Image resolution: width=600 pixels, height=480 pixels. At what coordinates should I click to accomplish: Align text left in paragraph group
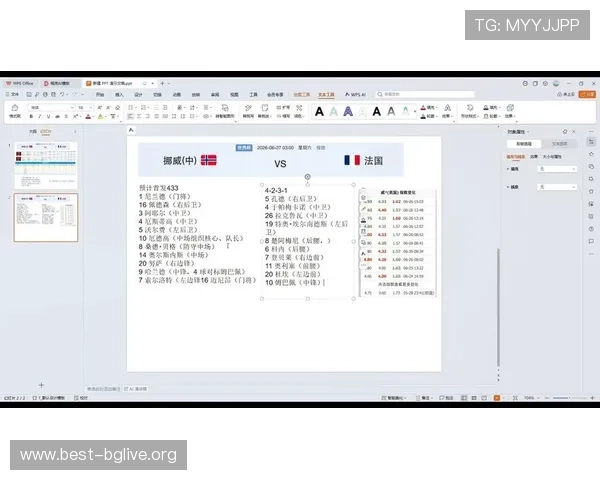[x=130, y=116]
